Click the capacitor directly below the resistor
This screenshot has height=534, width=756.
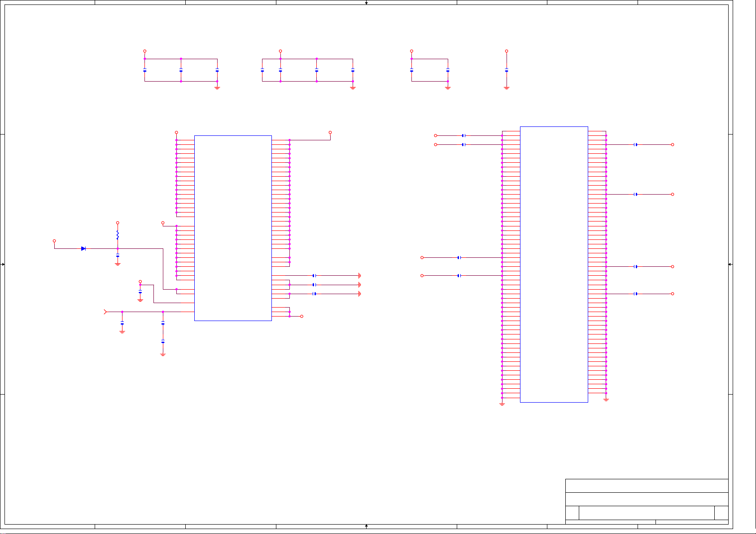click(x=118, y=256)
